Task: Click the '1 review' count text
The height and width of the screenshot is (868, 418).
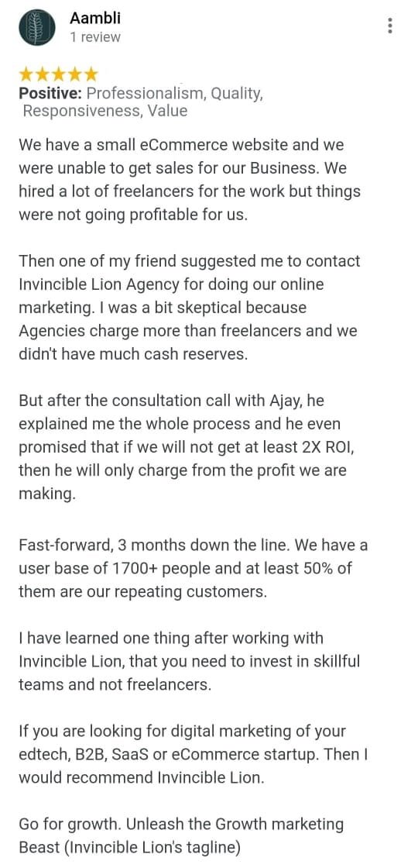Action: coord(94,37)
